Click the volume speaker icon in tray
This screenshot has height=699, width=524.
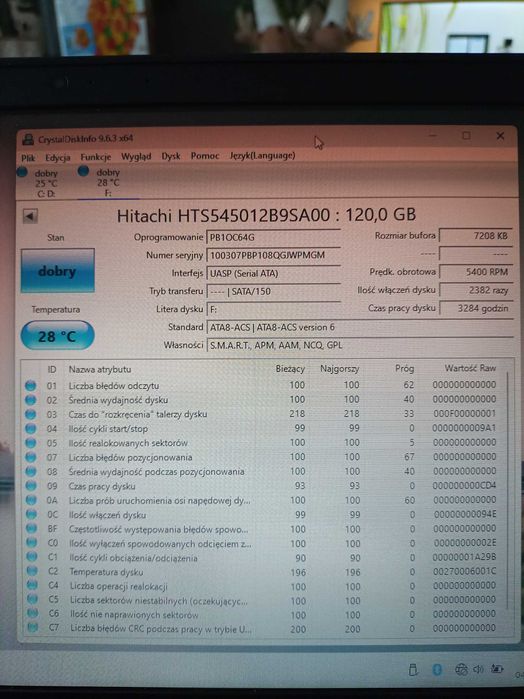(479, 669)
